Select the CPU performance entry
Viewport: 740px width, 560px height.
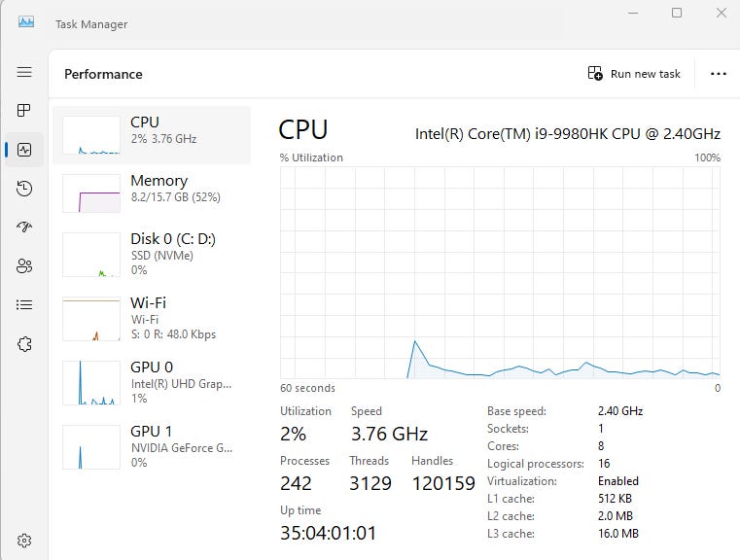[152, 135]
